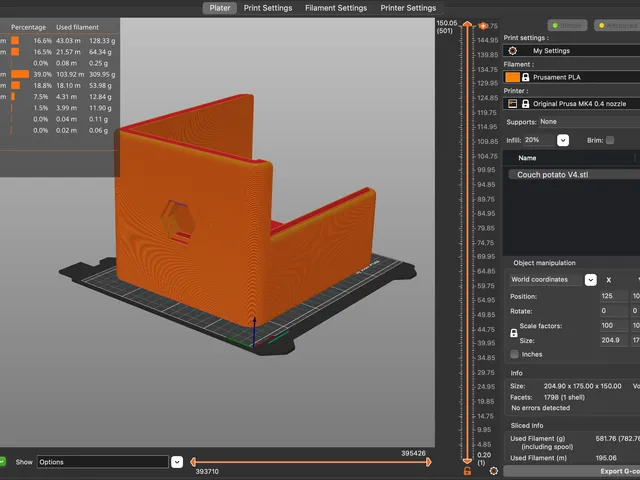Click the 18.8% feature type row
Screen dimensions: 640x480
pos(58,85)
